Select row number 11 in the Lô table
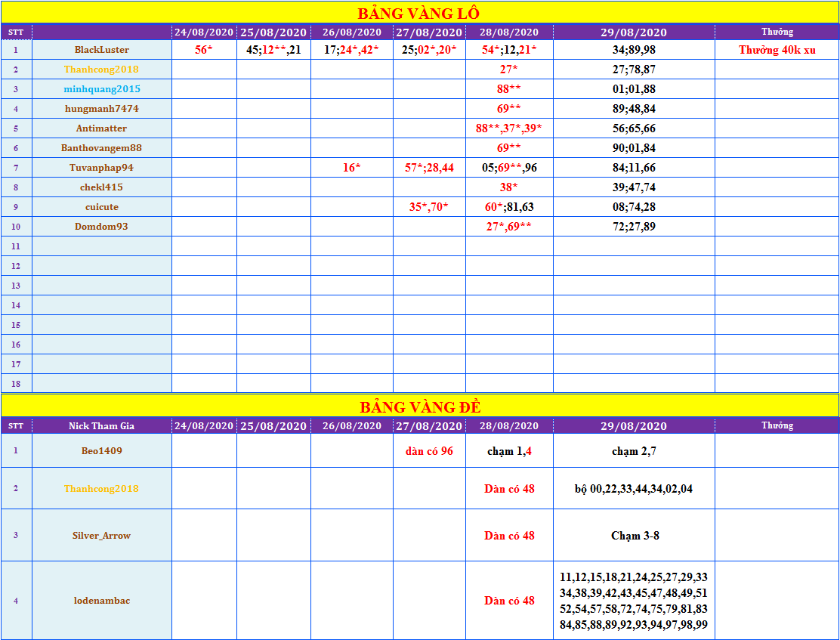 click(x=16, y=246)
